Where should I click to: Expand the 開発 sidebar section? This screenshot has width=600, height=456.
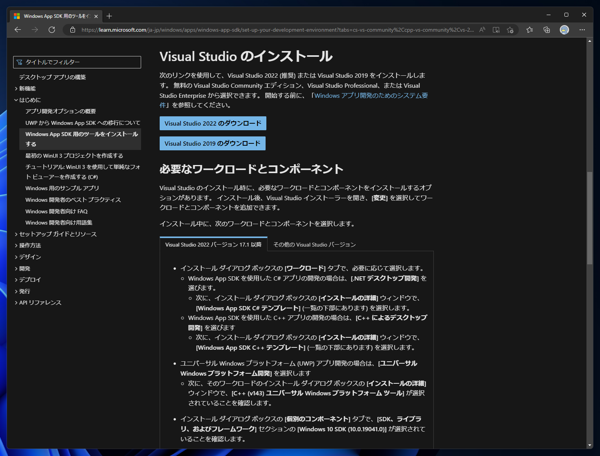23,269
